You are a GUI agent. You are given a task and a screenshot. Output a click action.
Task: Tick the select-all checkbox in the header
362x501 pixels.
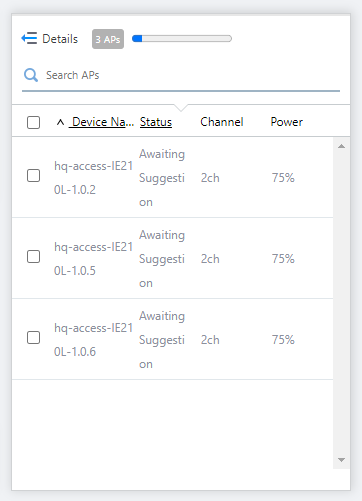tap(33, 122)
